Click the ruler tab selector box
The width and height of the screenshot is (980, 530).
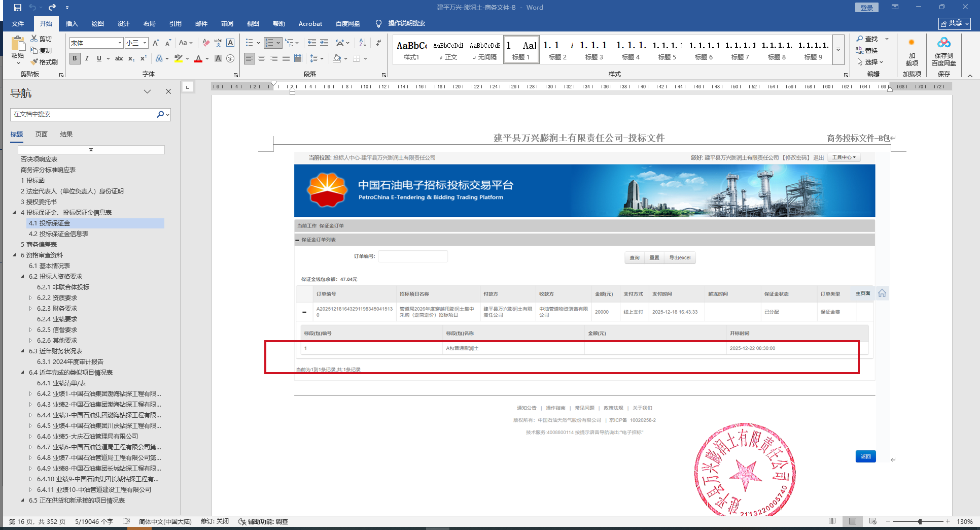[x=188, y=87]
